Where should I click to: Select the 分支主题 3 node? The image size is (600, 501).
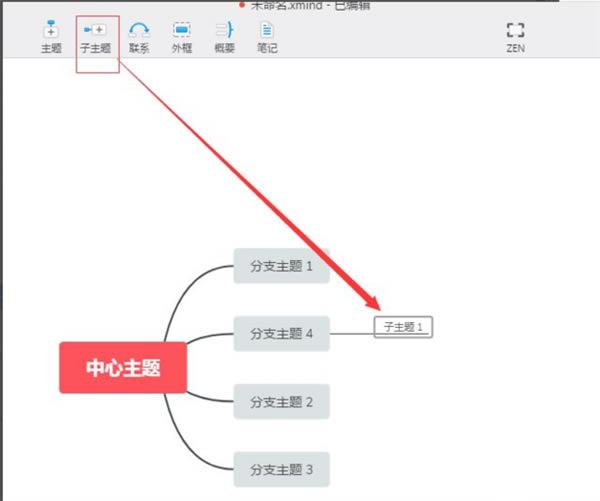(281, 470)
